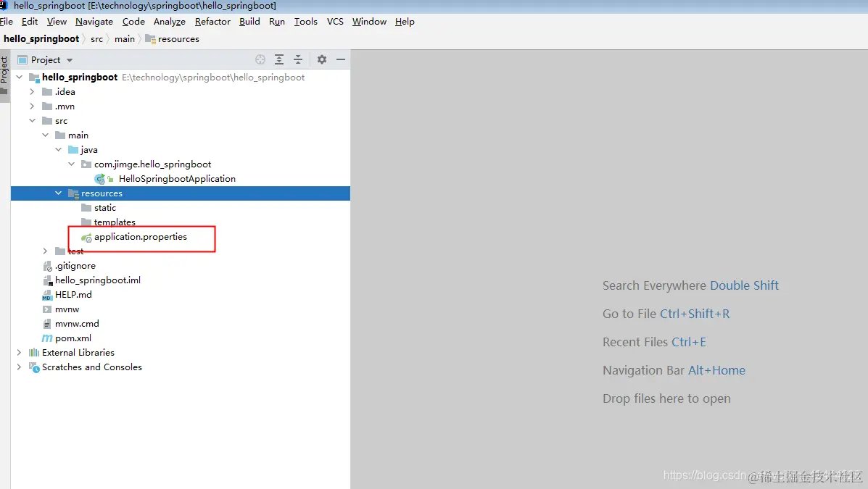Open the Help menu
Screen dimensions: 868x489
pos(405,22)
